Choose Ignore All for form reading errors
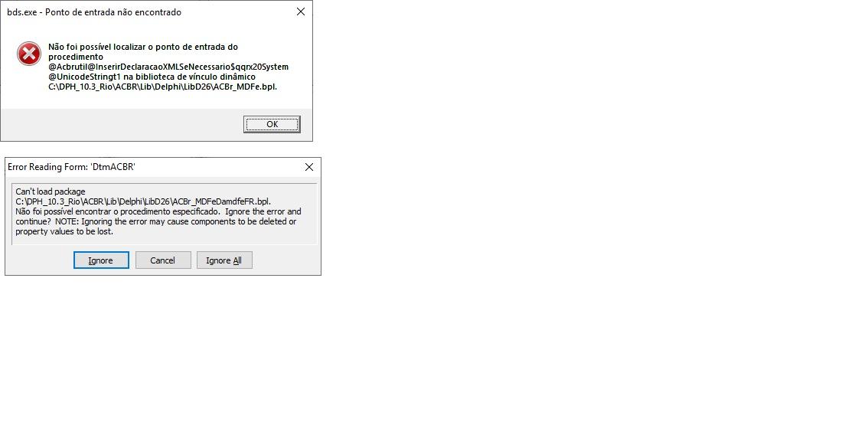The width and height of the screenshot is (868, 432). coord(224,260)
